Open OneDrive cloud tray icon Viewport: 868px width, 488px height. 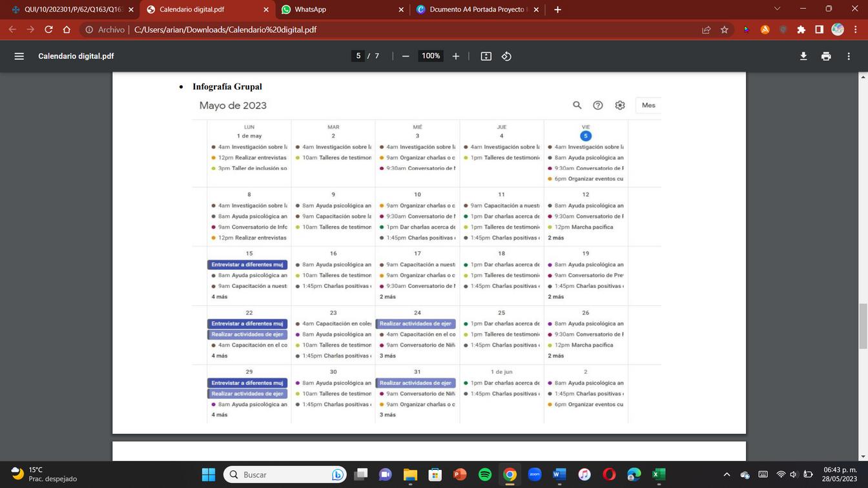pyautogui.click(x=745, y=474)
